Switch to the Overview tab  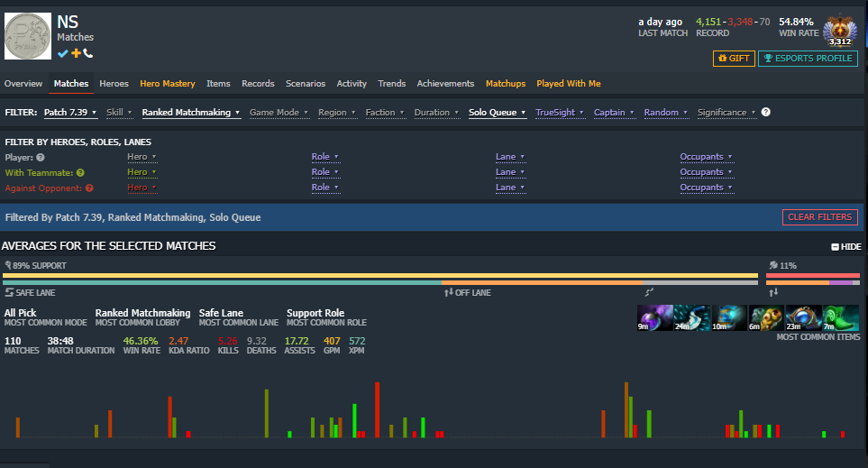(x=23, y=84)
